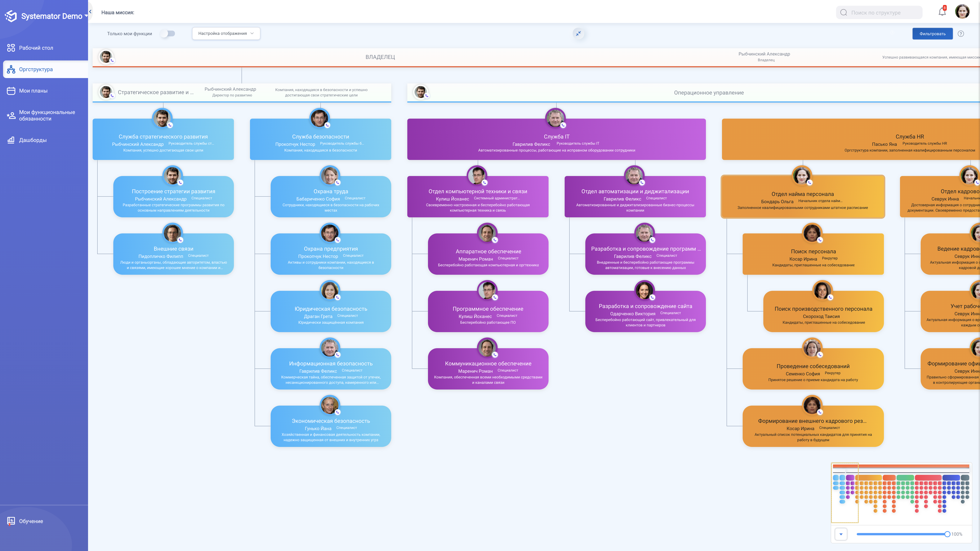Collapse the left sidebar with the arrow

click(90, 12)
